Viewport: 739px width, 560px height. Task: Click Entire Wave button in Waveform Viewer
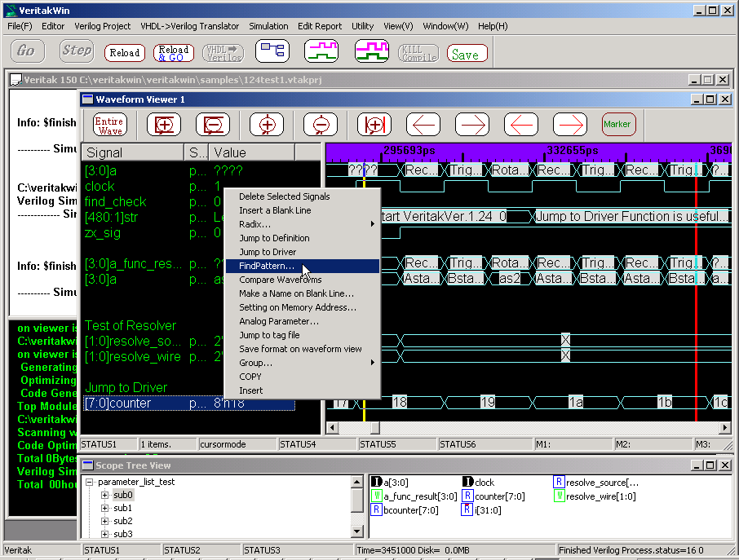click(110, 125)
